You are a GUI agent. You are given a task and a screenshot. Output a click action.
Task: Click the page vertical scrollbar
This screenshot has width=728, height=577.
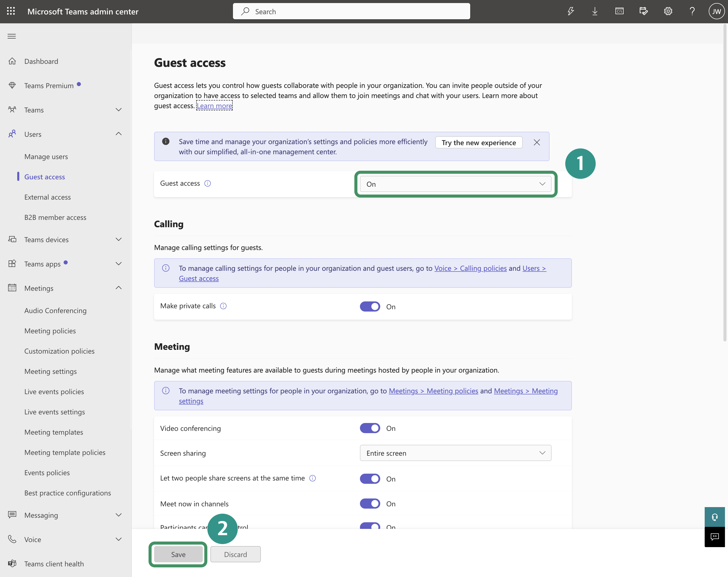725,182
